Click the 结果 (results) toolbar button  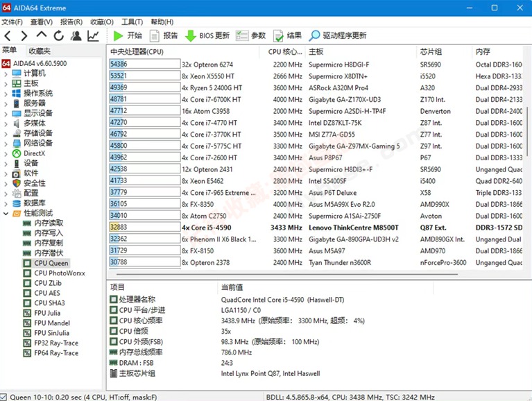coord(287,35)
